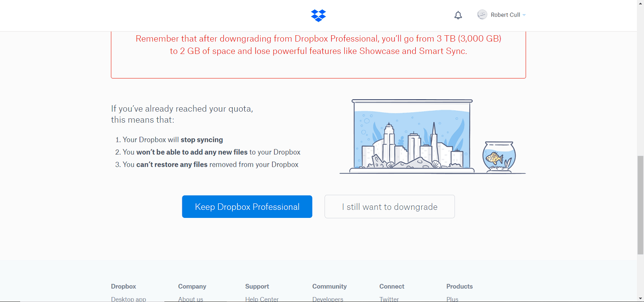Visit the "Help Center" link
This screenshot has height=302, width=644.
pos(262,298)
